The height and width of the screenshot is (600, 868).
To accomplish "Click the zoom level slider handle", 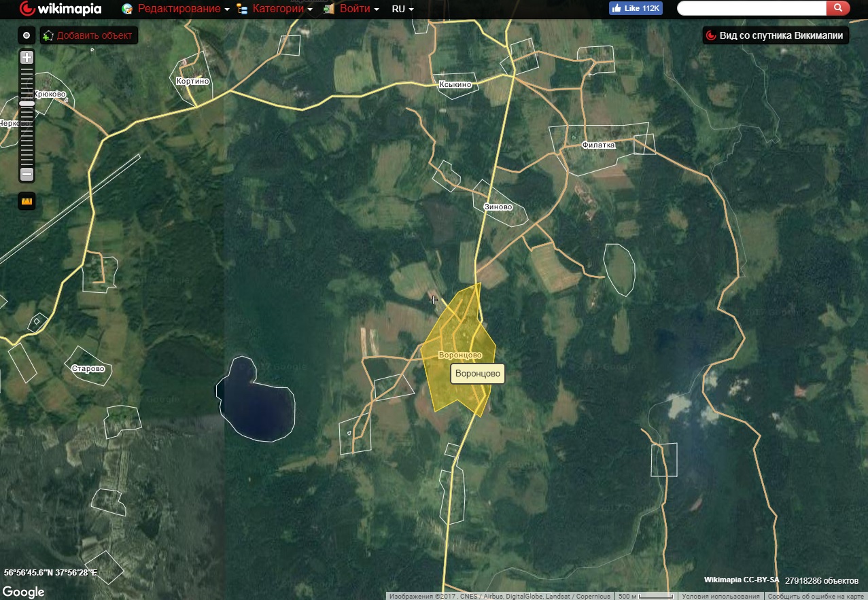I will click(27, 103).
